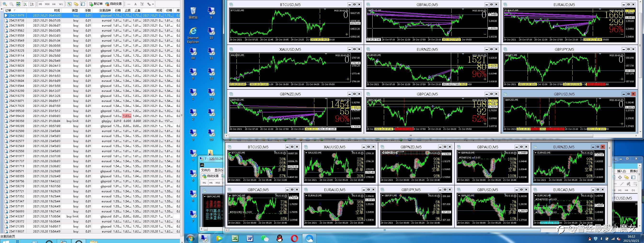The height and width of the screenshot is (243, 644).
Task: Click the 止损 column header
Action: click(127, 11)
